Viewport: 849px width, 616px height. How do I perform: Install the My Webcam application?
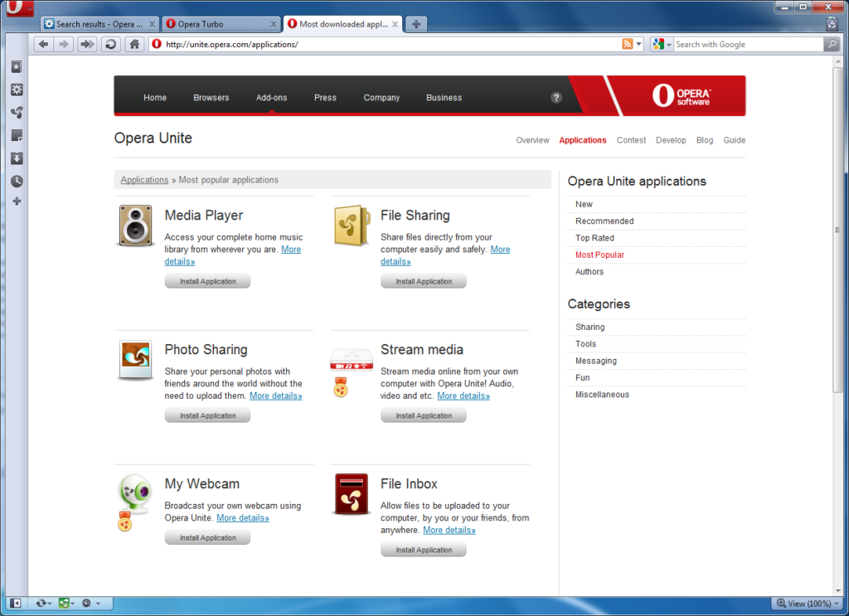click(x=207, y=538)
